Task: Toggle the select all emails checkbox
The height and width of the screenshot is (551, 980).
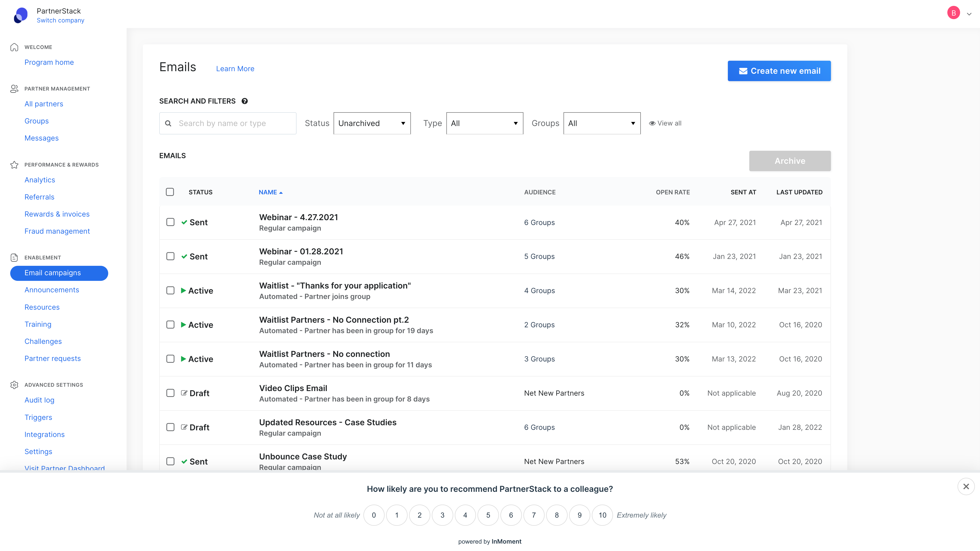Action: [x=170, y=192]
